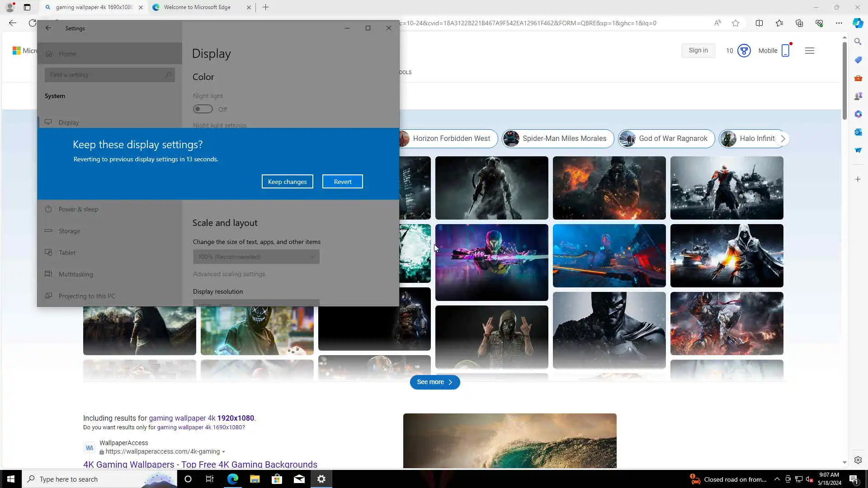Switch to Welcome to Microsoft Edge tab
868x488 pixels.
pos(197,7)
